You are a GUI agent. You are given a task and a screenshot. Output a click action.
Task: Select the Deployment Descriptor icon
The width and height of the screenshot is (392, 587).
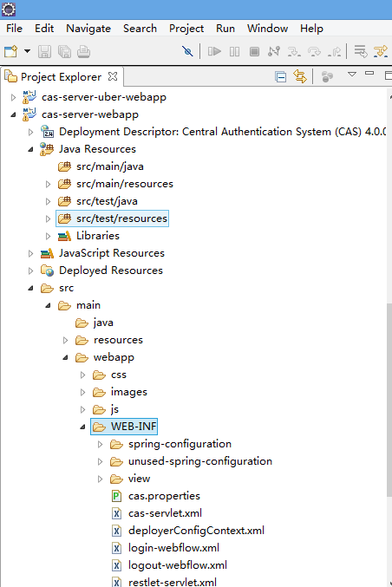[x=47, y=132]
